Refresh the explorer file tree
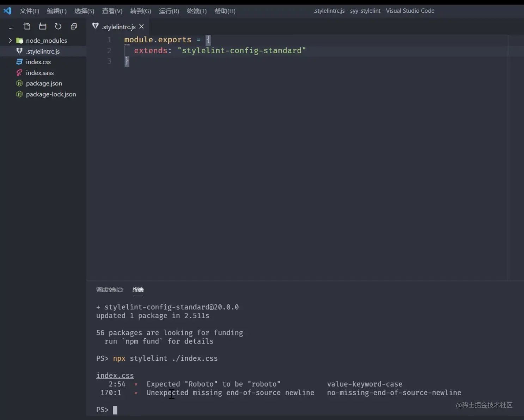Image resolution: width=524 pixels, height=420 pixels. [58, 26]
